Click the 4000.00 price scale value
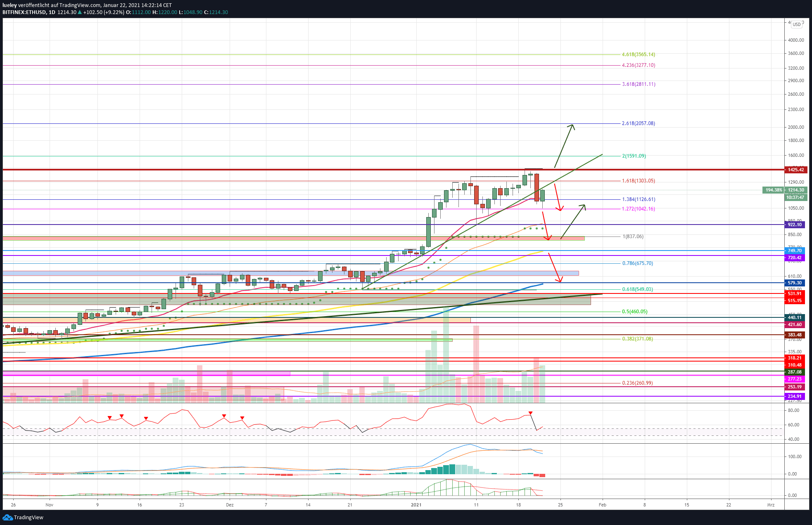 (x=796, y=40)
